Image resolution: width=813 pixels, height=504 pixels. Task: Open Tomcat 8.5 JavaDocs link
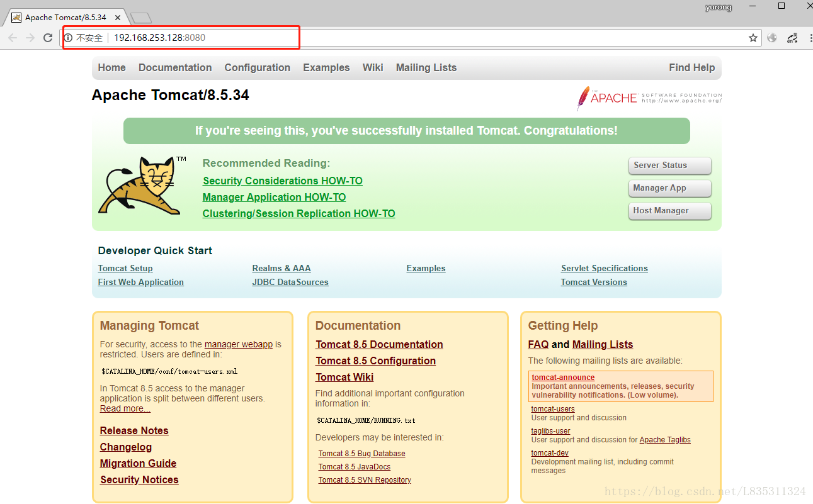click(x=355, y=467)
